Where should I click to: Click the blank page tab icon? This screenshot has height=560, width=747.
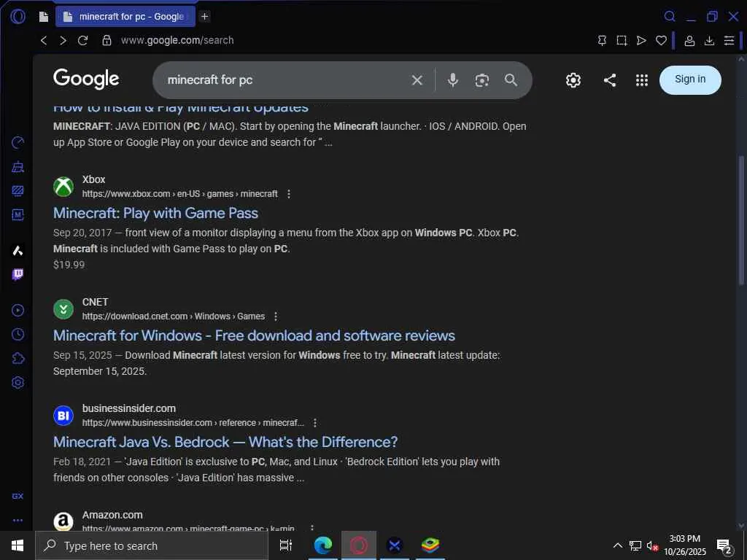44,17
